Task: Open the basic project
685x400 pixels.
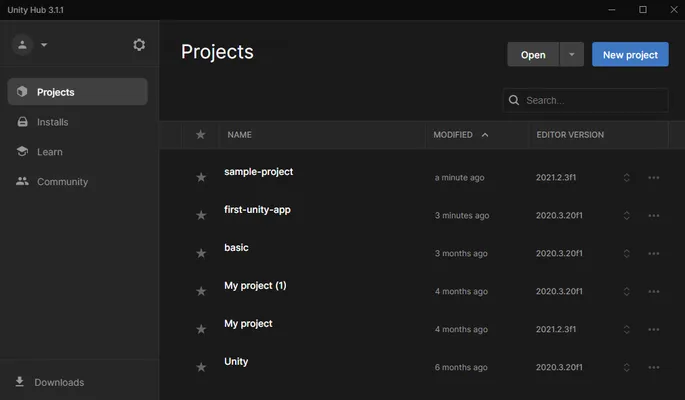Action: click(236, 248)
